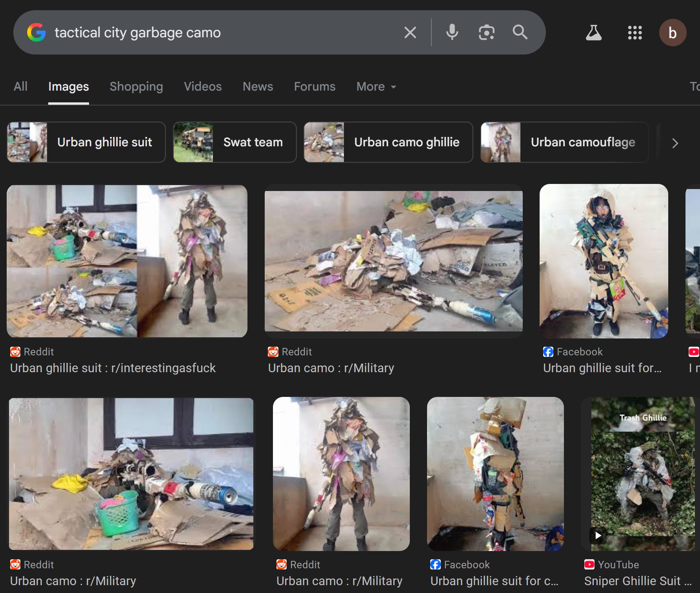Image resolution: width=700 pixels, height=593 pixels.
Task: Open 'Urban camo : r/Military' under standing figure
Action: (339, 581)
